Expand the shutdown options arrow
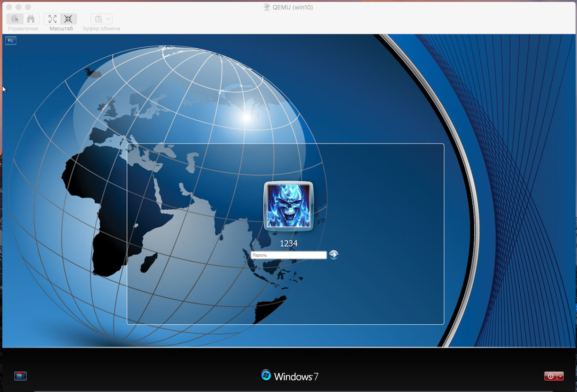 click(x=560, y=376)
